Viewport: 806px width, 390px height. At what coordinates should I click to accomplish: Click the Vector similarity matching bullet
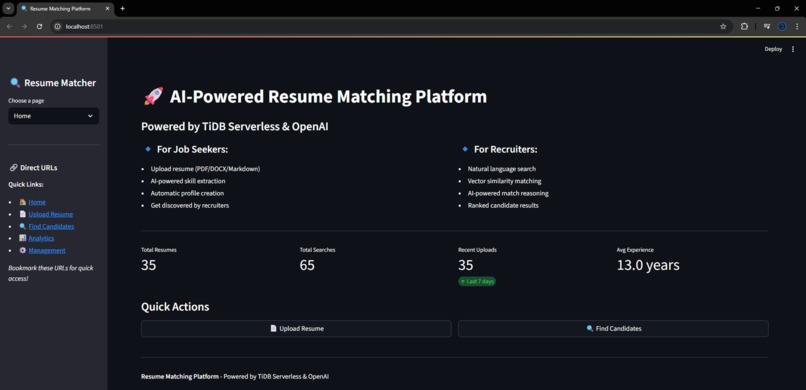pyautogui.click(x=504, y=181)
